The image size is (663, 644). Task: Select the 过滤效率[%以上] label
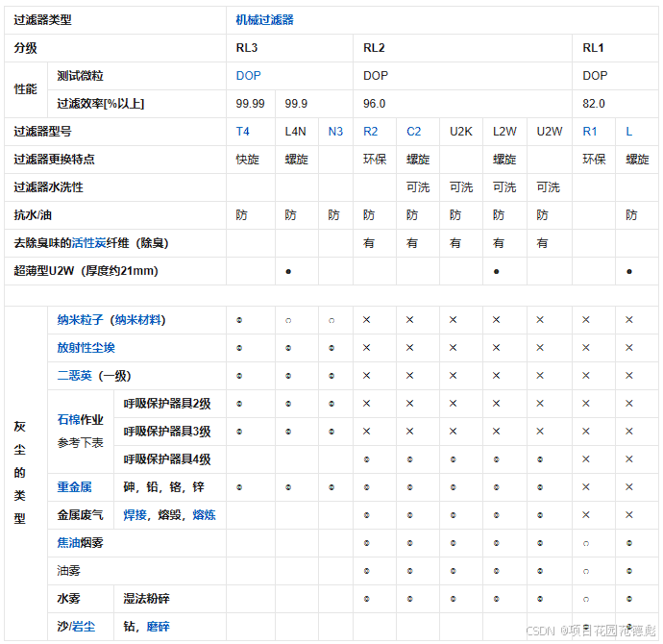click(101, 104)
